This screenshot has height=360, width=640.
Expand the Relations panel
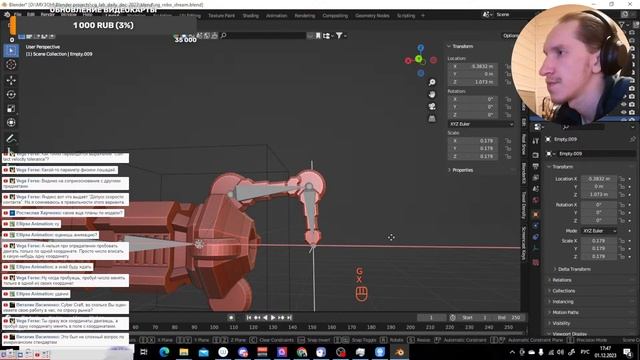tap(562, 280)
